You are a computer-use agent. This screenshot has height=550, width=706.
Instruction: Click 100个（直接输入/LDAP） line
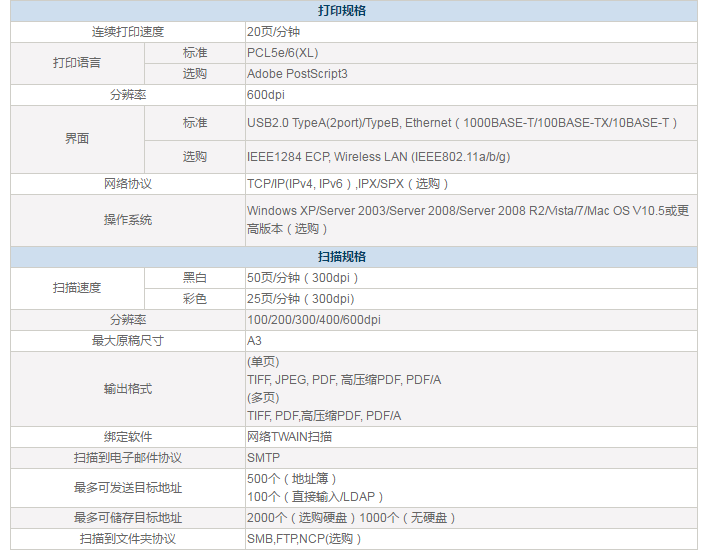315,497
